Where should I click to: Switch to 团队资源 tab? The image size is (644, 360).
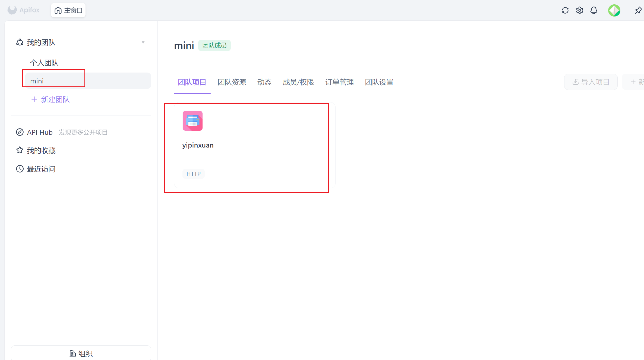(x=232, y=82)
